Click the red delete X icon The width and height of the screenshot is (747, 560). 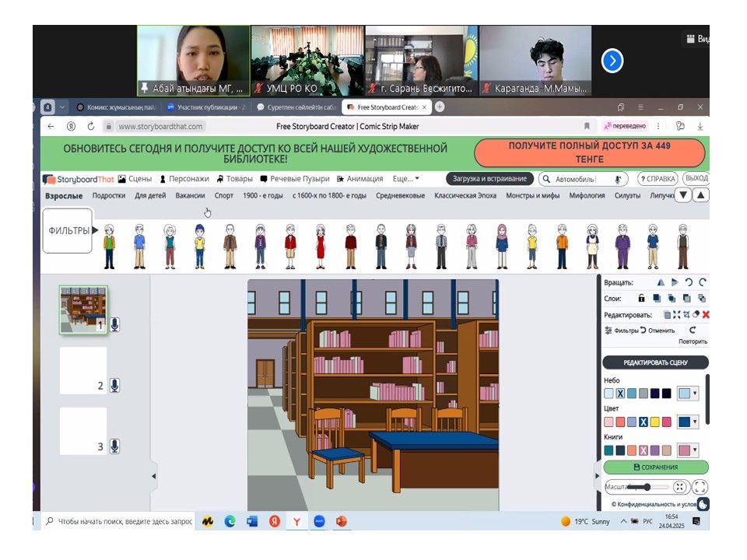[x=706, y=315]
